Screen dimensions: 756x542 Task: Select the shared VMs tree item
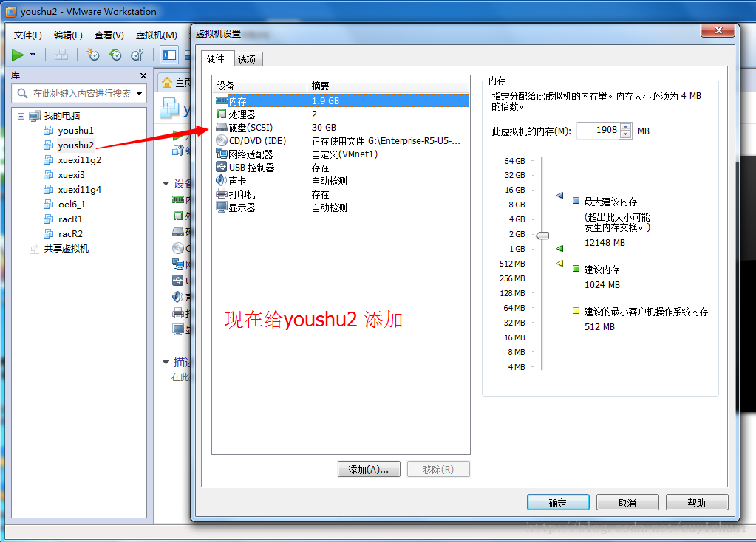pyautogui.click(x=67, y=249)
